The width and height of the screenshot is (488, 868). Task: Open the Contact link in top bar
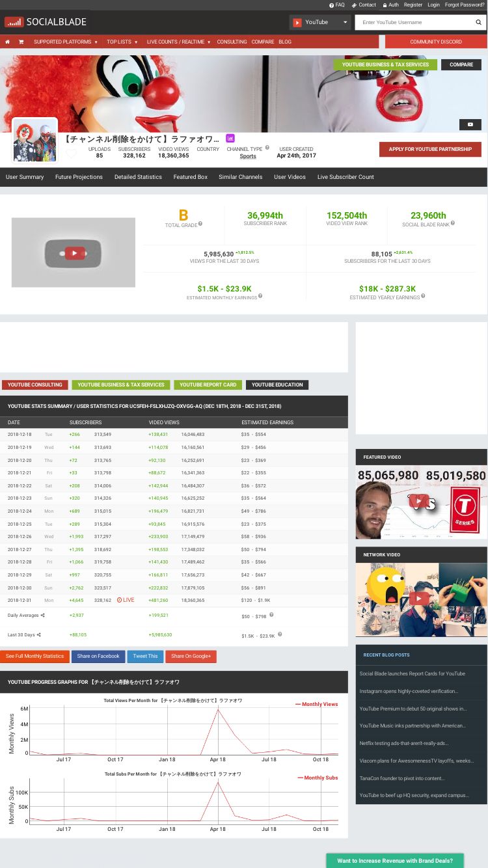tap(364, 5)
